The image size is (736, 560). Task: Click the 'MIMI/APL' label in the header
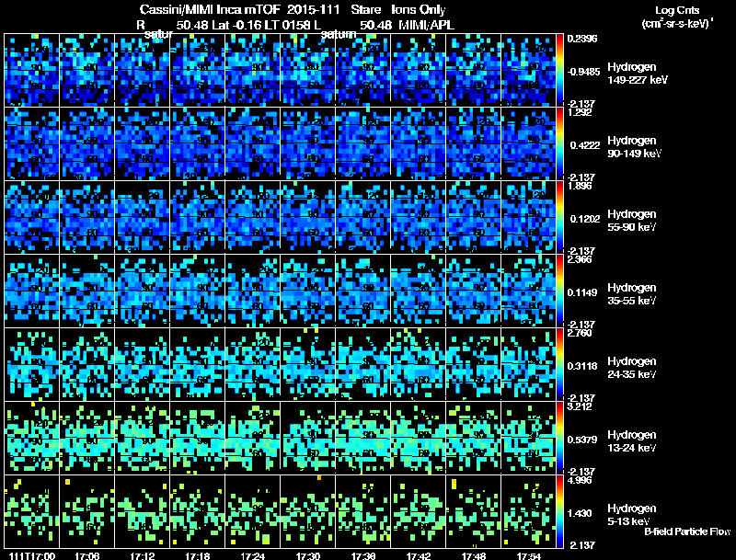coord(427,25)
